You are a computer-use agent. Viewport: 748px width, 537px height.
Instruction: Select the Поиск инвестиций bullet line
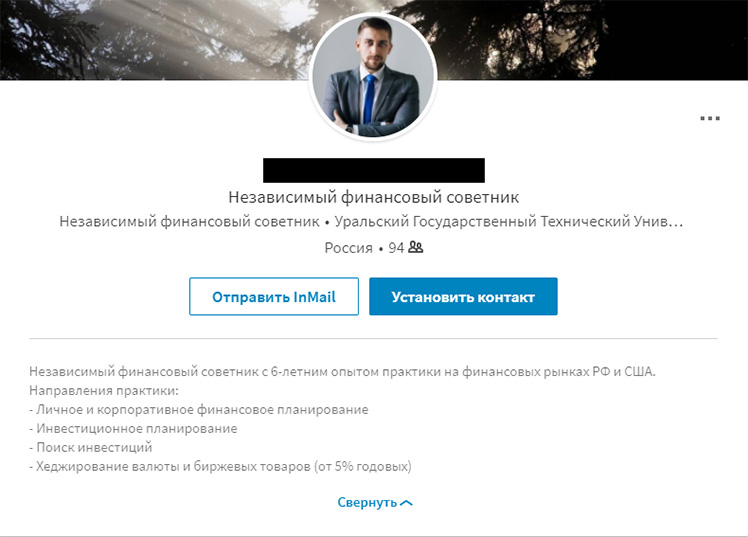pos(91,447)
